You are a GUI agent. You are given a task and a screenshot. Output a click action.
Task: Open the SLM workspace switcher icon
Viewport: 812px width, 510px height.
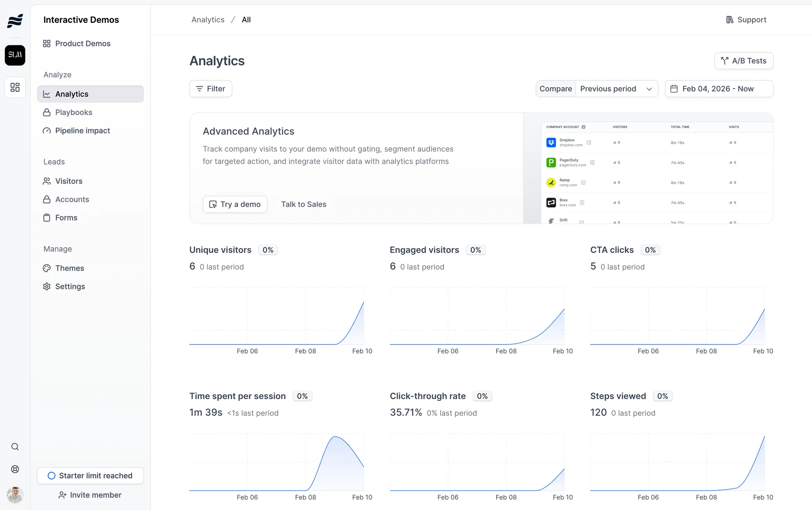(15, 55)
